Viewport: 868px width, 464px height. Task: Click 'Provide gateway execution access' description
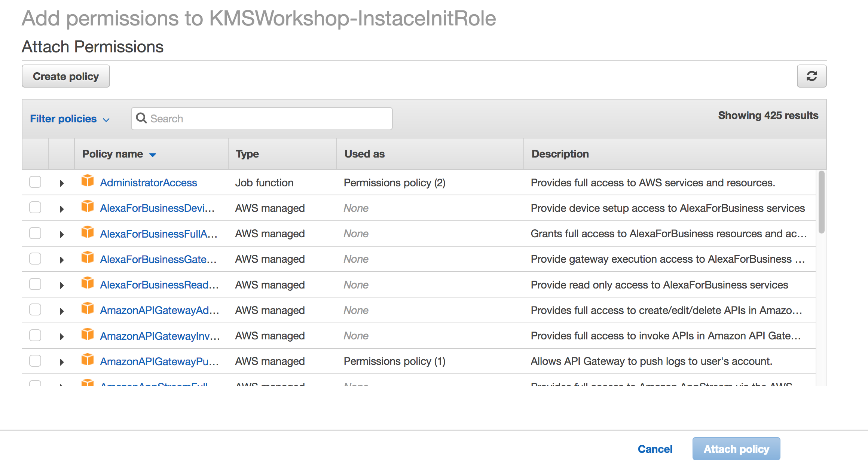tap(668, 259)
